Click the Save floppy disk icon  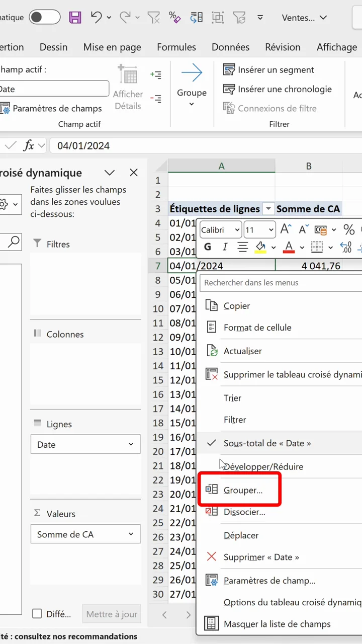click(x=75, y=18)
